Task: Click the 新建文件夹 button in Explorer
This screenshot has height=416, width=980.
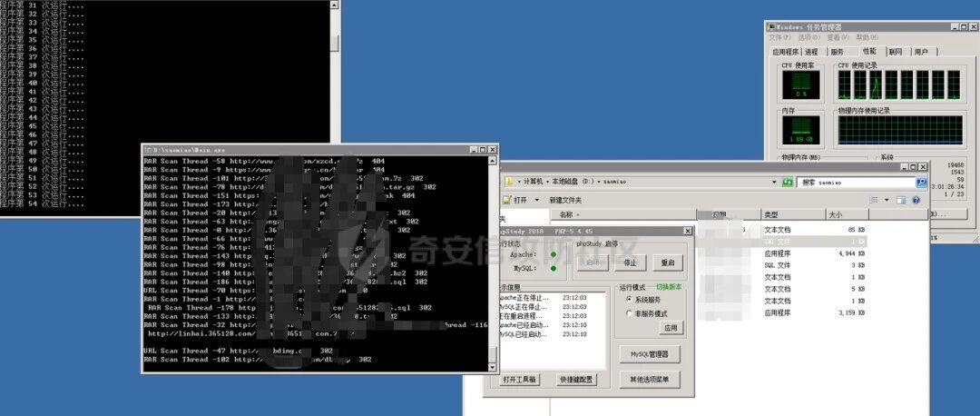Action: coord(565,200)
